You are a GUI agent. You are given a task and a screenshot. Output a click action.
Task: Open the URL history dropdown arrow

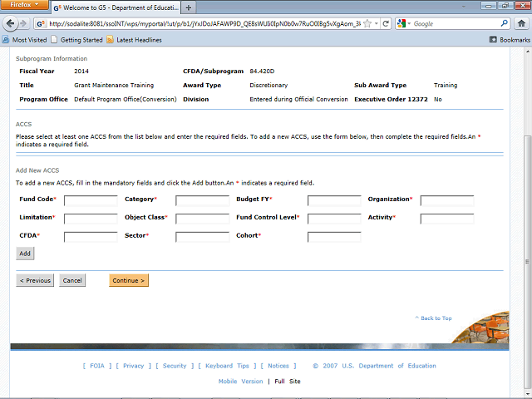(377, 24)
